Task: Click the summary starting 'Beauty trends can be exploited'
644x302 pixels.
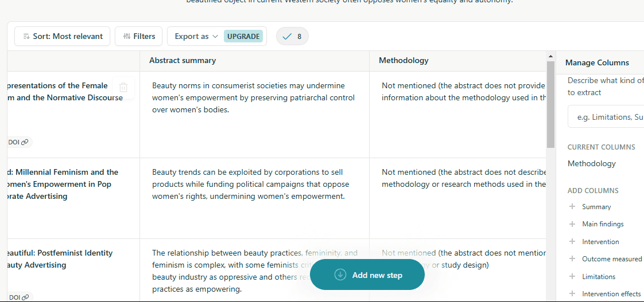Action: point(250,184)
